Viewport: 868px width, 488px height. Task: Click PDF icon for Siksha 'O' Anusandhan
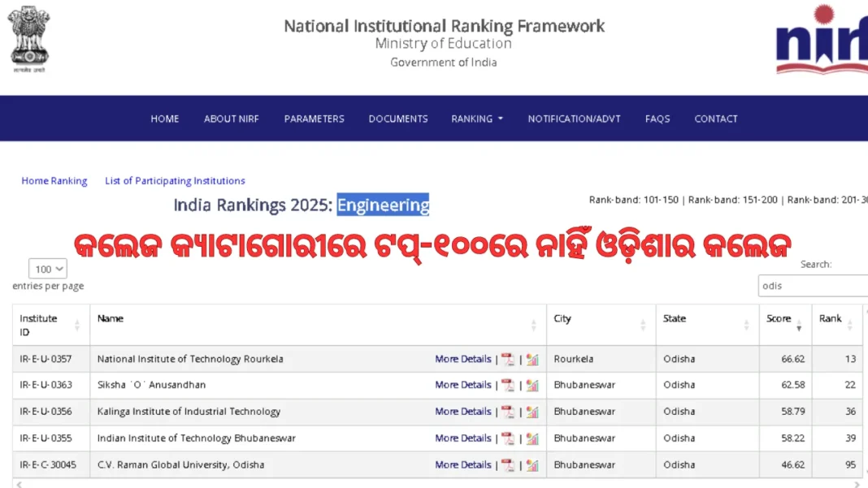(x=508, y=385)
